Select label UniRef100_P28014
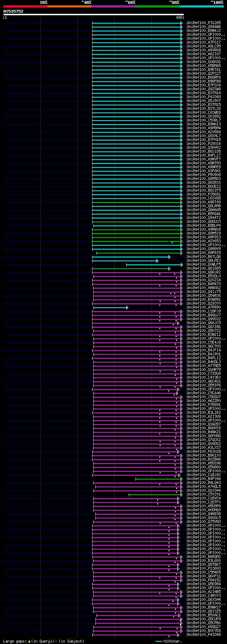Screen dimensions: 227x644 point(204,144)
